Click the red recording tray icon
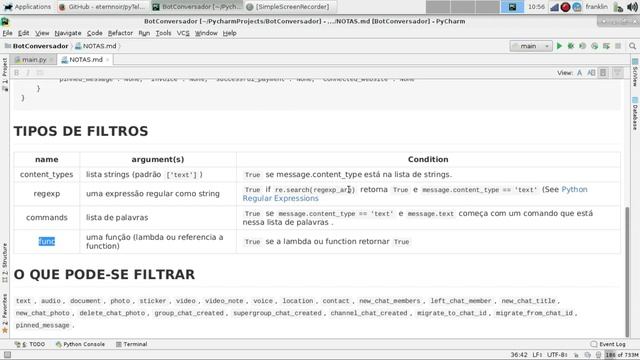 tap(565, 7)
